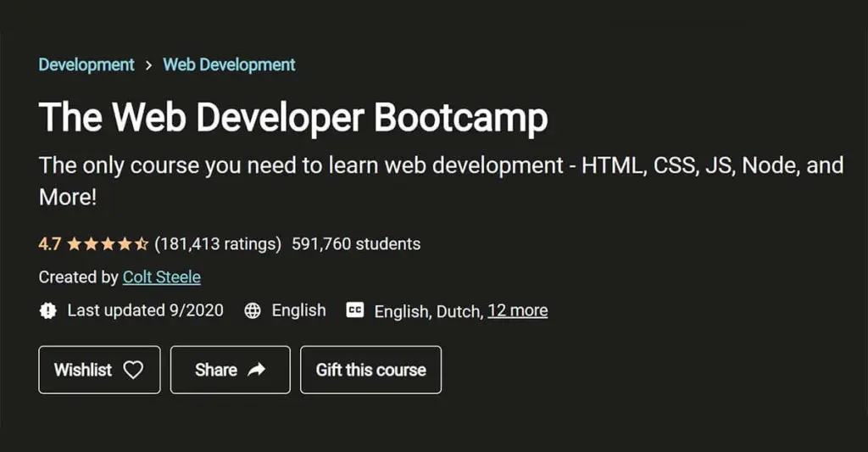Expand the 12 more caption languages link
Viewport: 868px width, 452px height.
tap(518, 310)
